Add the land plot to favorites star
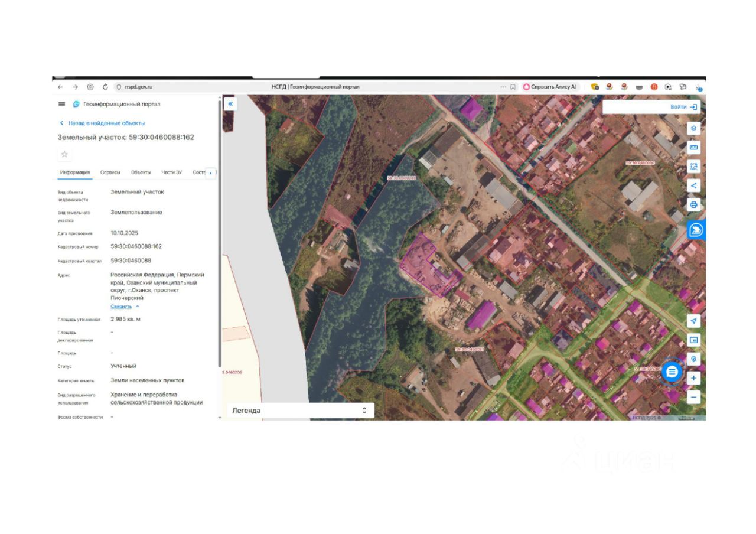This screenshot has height=534, width=756. tap(64, 154)
